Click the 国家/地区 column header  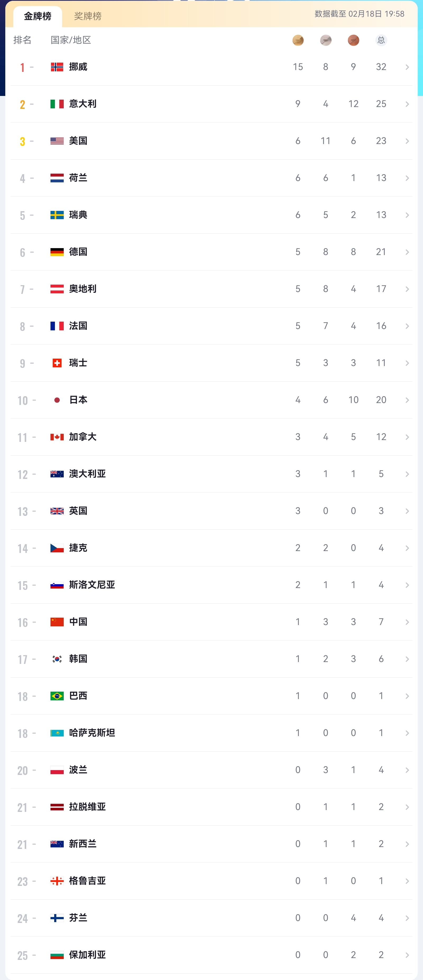tap(71, 40)
